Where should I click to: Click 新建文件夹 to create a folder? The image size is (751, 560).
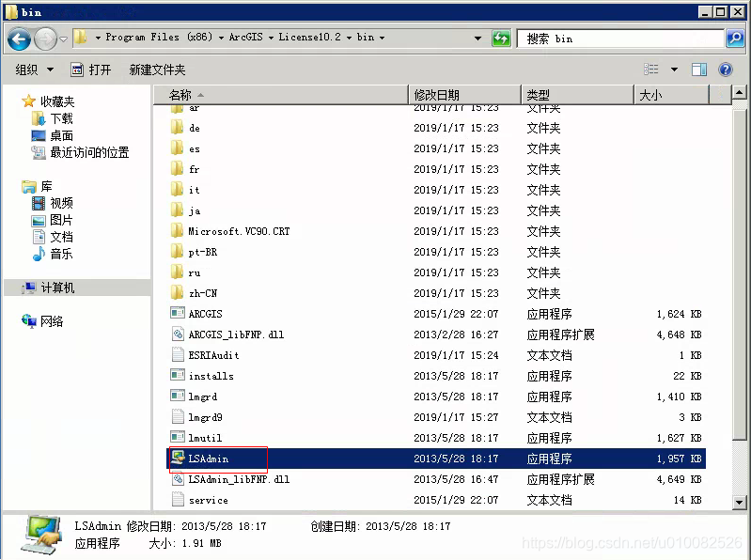157,70
